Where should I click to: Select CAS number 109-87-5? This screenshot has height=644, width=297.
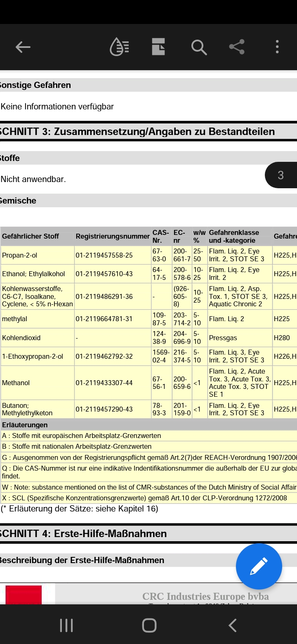tap(159, 319)
